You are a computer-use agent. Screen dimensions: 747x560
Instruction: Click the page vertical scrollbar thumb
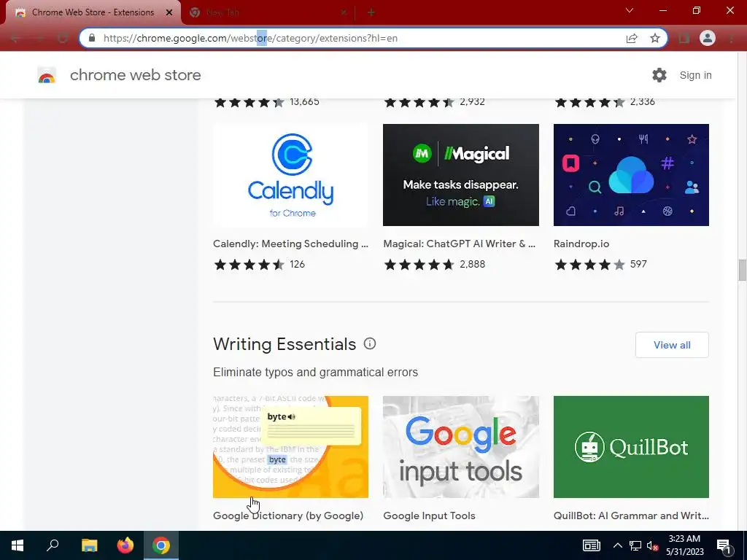pos(742,271)
